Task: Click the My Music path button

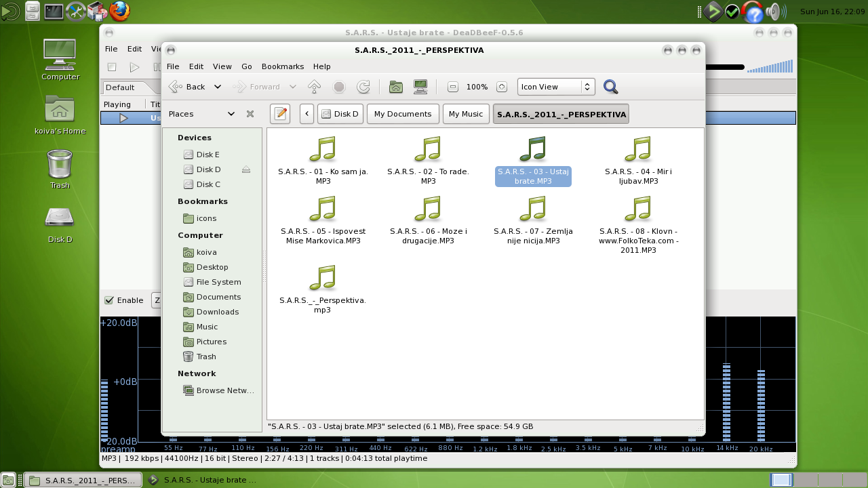Action: coord(466,114)
